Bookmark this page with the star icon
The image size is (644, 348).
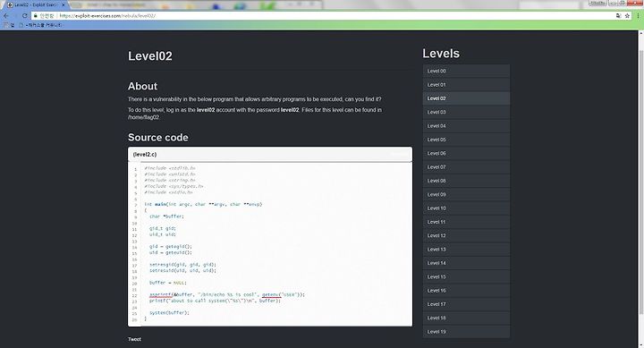point(627,15)
